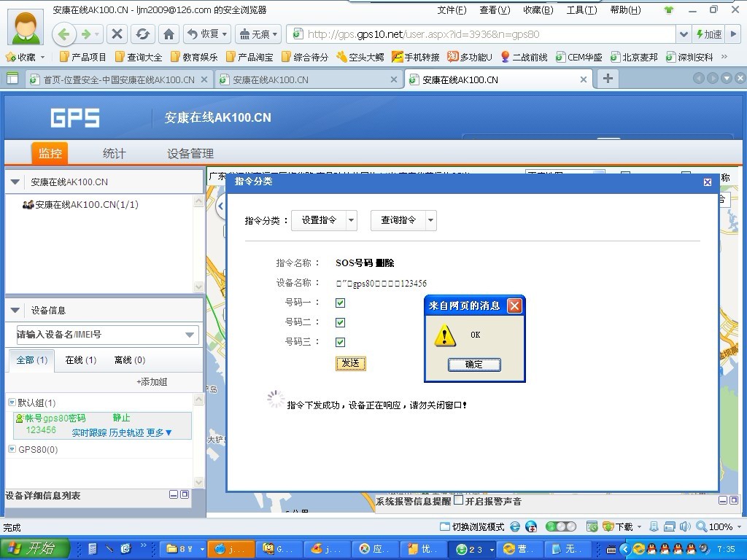Collapse the 安康在线AK100.CN panel triangle
The height and width of the screenshot is (560, 747).
15,182
